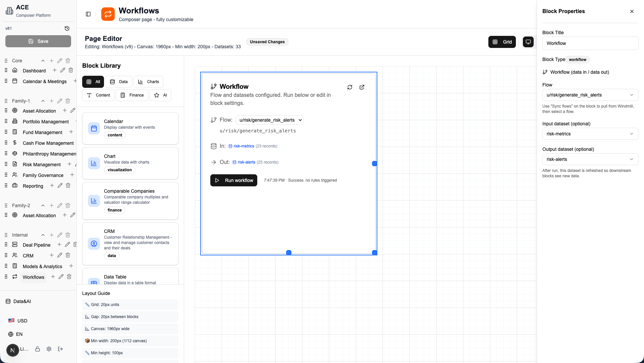Viewport: 644px width, 363px height.
Task: Open the Flow dropdown in Block Properties
Action: [x=590, y=95]
